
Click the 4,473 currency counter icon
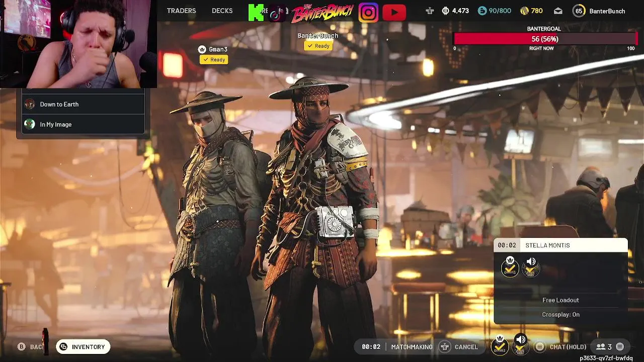[445, 11]
